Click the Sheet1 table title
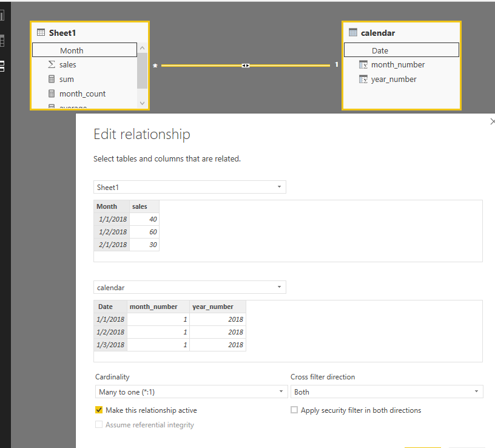495x448 pixels. point(62,33)
